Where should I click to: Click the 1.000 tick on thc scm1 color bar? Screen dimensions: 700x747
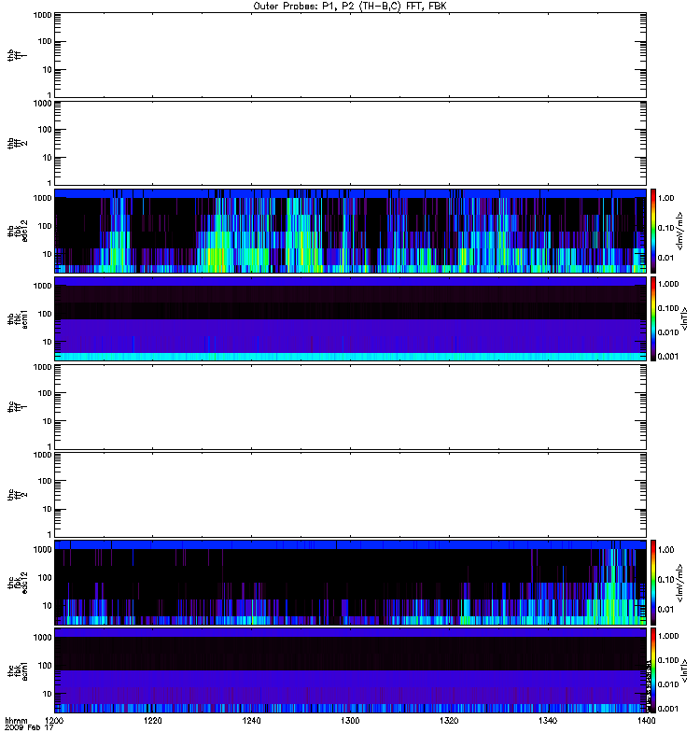[x=668, y=636]
